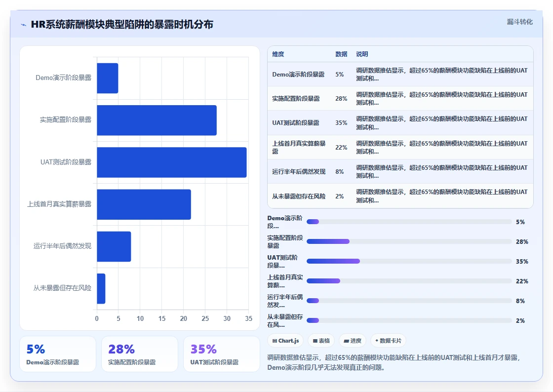The height and width of the screenshot is (392, 553).
Task: Click the 28% value in the table
Action: tap(341, 99)
